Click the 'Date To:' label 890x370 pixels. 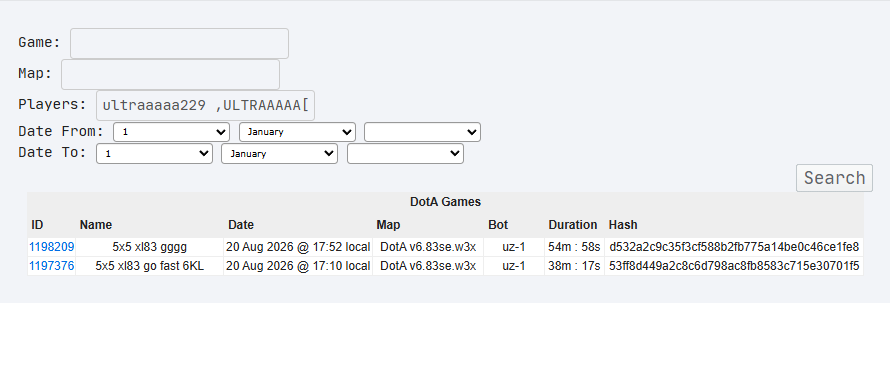(x=52, y=153)
